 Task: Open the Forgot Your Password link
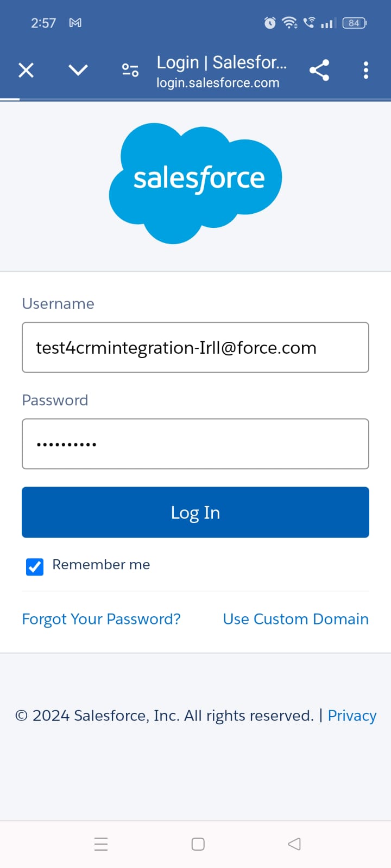[x=102, y=619]
